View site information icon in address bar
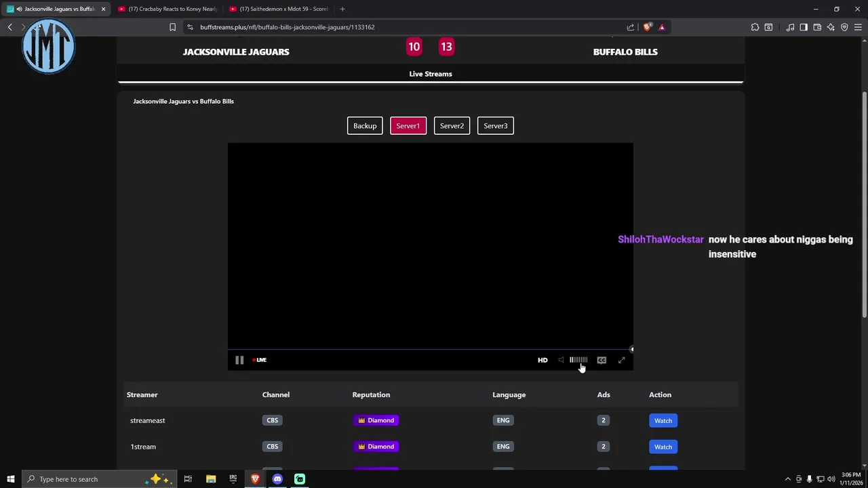 click(190, 27)
